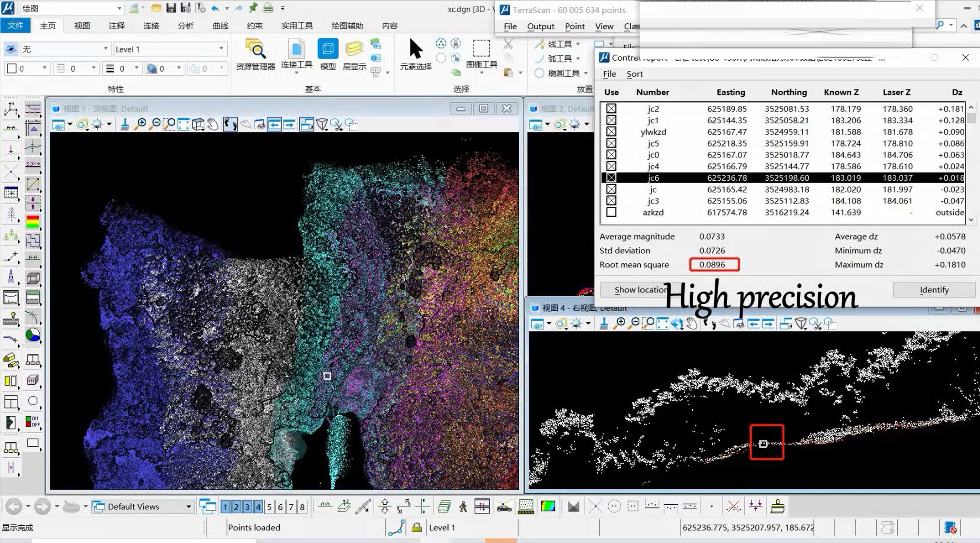The height and width of the screenshot is (543, 980).
Task: Toggle the Use checkbox for jc3
Action: [611, 200]
